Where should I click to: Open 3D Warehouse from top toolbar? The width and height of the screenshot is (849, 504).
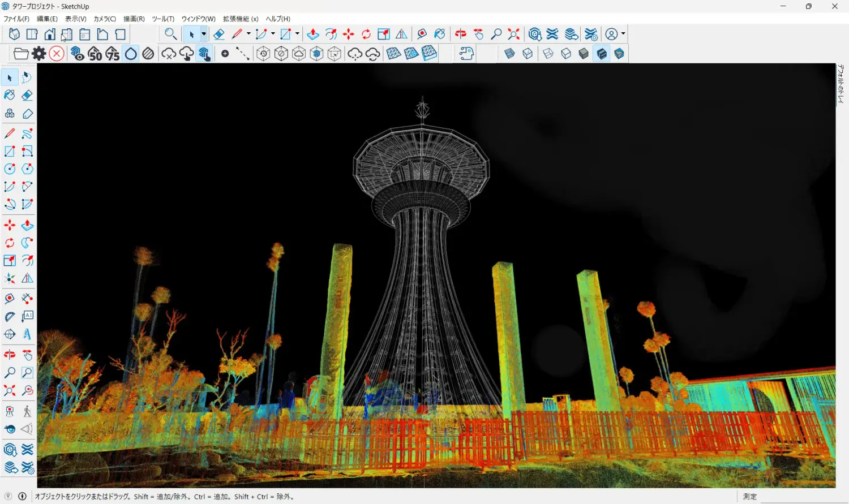pos(535,35)
